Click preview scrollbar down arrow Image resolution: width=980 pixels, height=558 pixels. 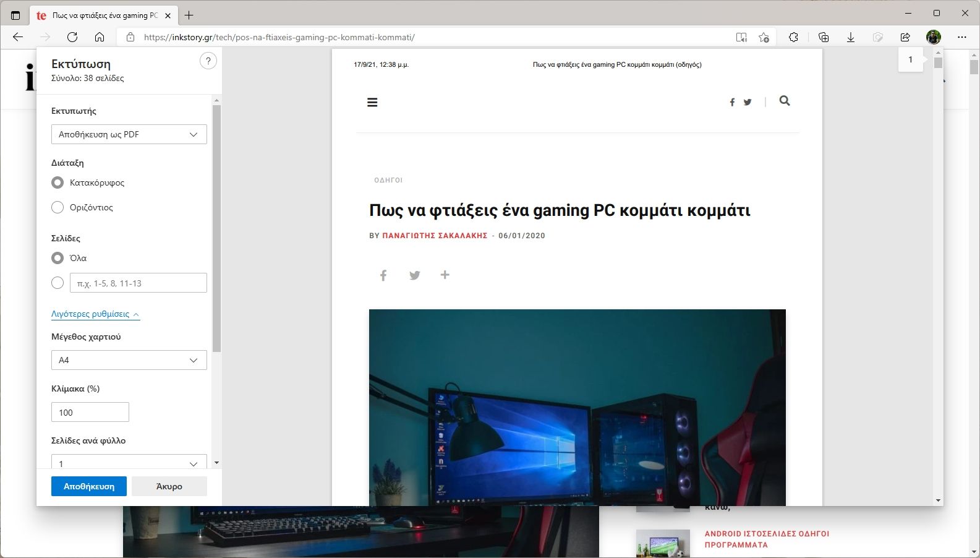[x=939, y=500]
